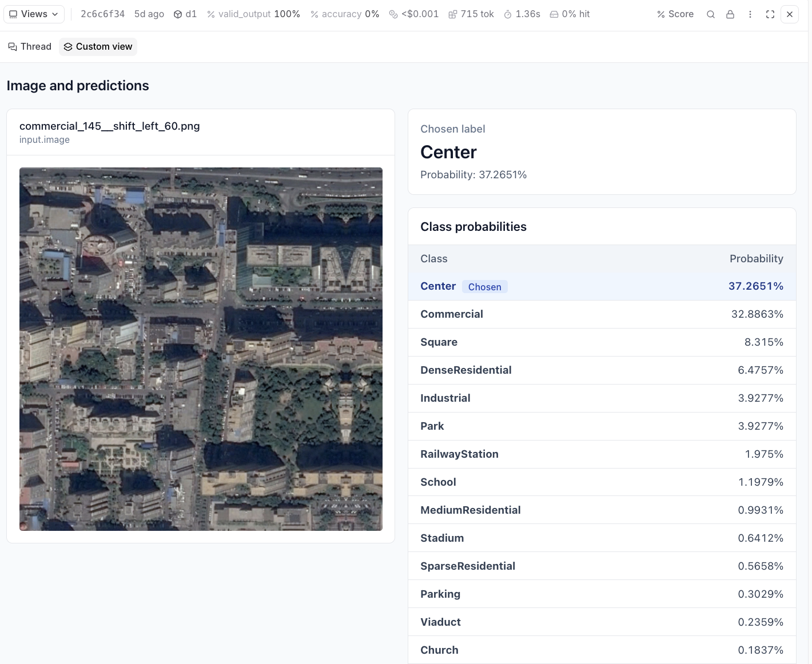Click the search magnifier icon
Viewport: 812px width, 664px height.
711,14
